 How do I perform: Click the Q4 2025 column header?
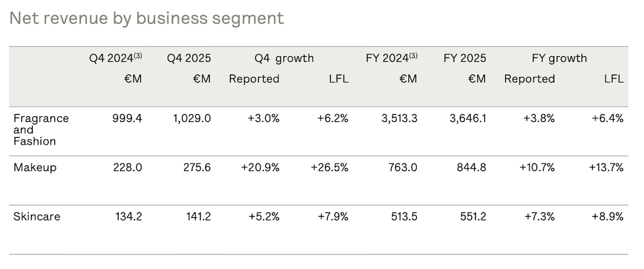(189, 58)
